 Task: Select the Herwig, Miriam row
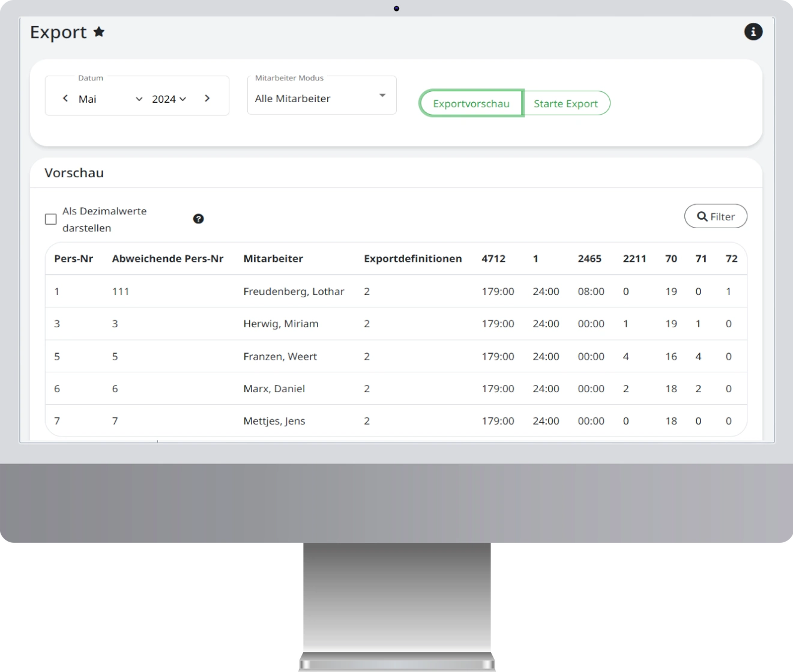coord(280,324)
